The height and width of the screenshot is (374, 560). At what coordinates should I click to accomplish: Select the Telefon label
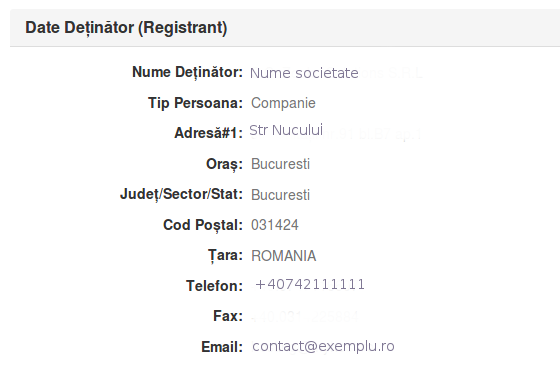214,286
